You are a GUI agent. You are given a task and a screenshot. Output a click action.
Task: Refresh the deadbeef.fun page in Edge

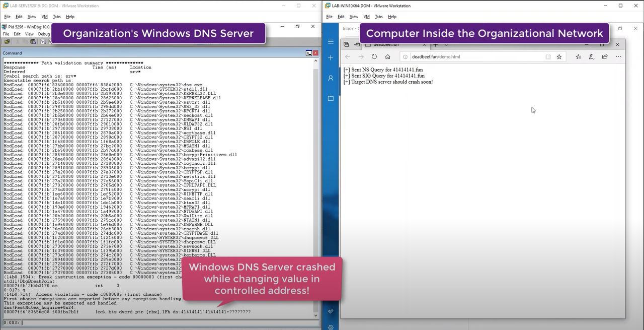[x=374, y=57]
